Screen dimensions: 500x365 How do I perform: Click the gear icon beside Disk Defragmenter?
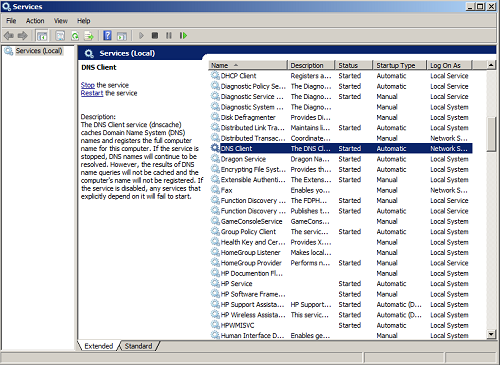click(x=215, y=117)
